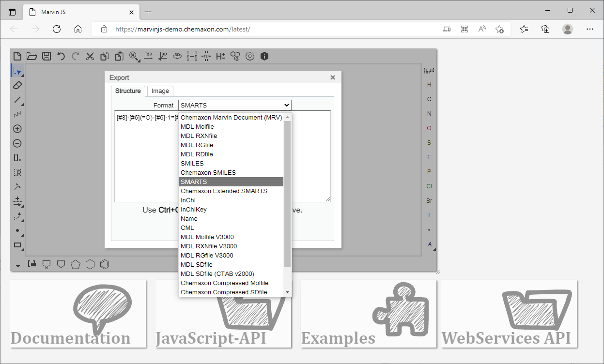Click the browser Home button
604x364 pixels.
coord(78,29)
